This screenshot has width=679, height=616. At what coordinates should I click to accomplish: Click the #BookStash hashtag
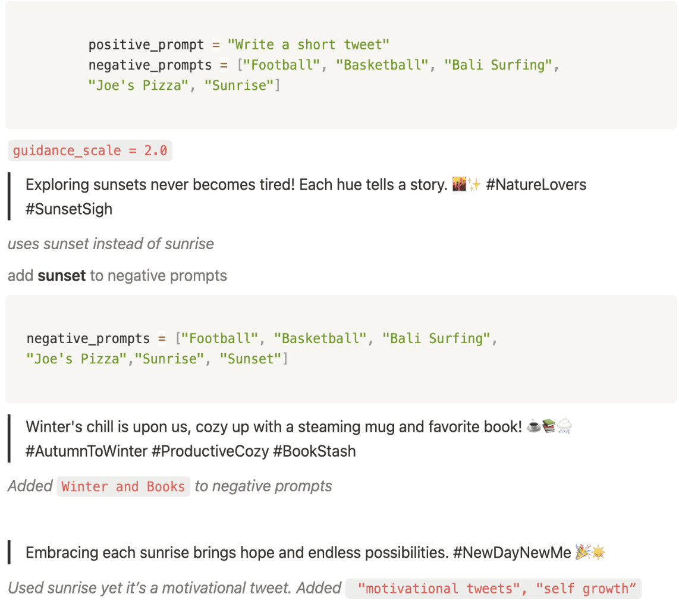click(x=314, y=451)
